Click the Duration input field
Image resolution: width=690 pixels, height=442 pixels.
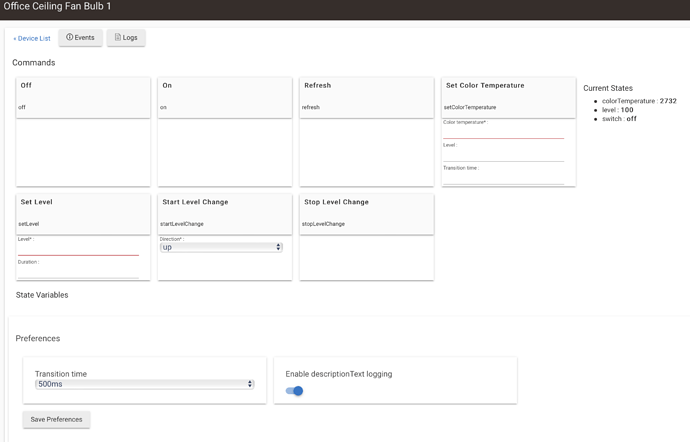pos(78,273)
